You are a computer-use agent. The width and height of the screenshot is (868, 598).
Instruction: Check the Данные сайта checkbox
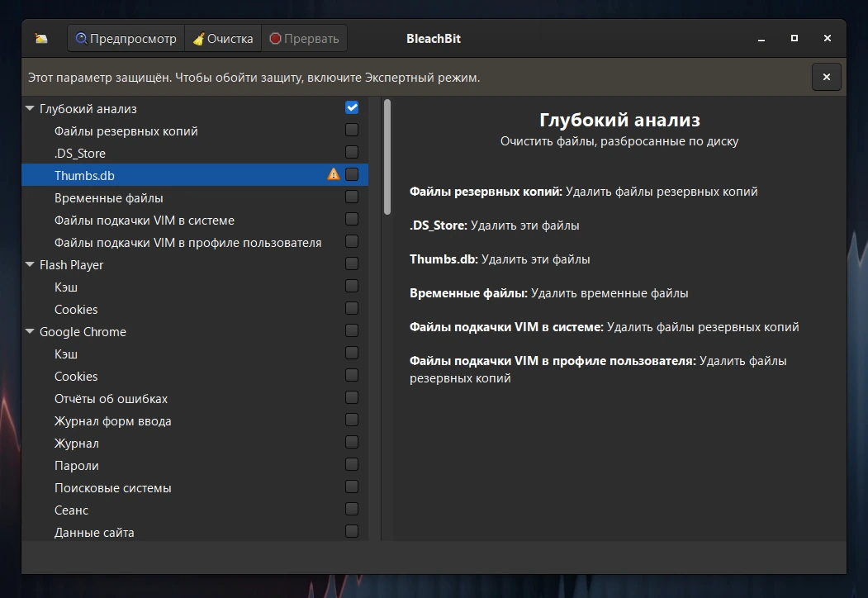coord(352,531)
